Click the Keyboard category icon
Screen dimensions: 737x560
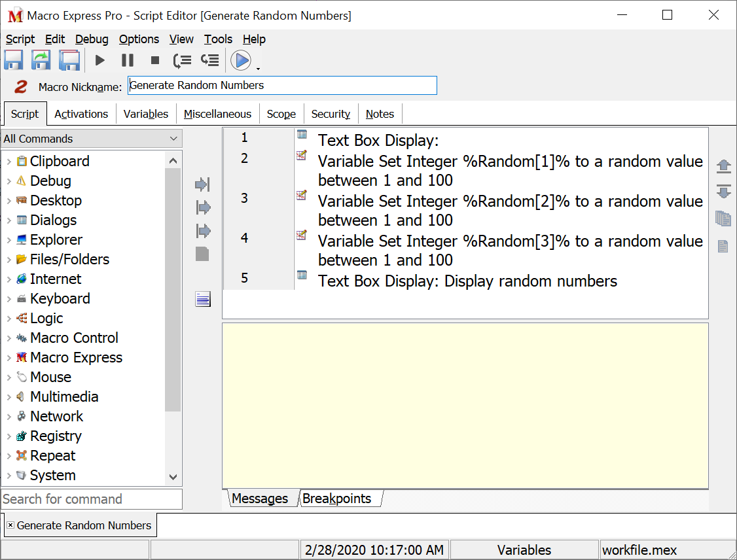point(22,299)
